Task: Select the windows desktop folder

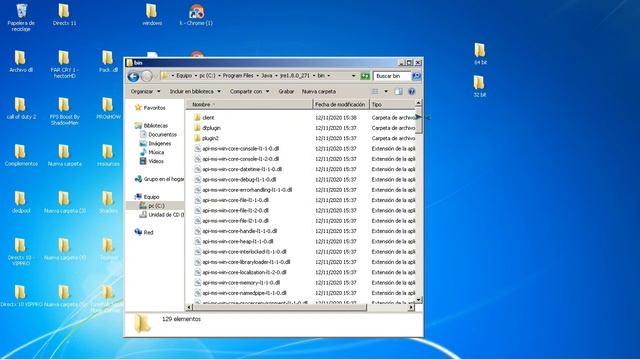Action: coord(152,15)
